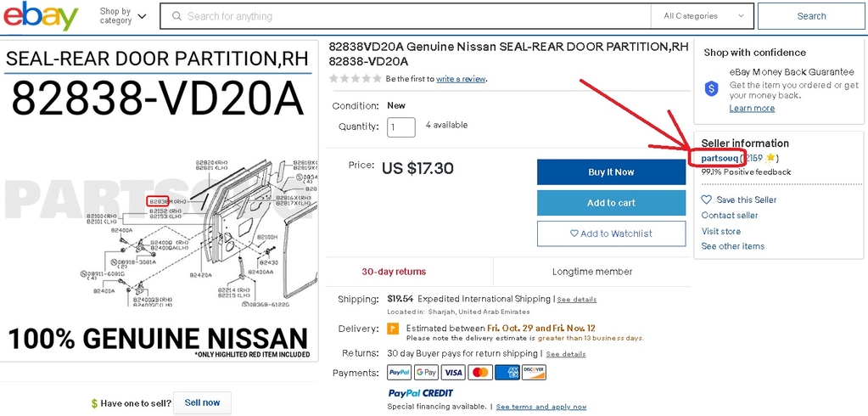Select the Google Pay payment icon

coord(426,373)
